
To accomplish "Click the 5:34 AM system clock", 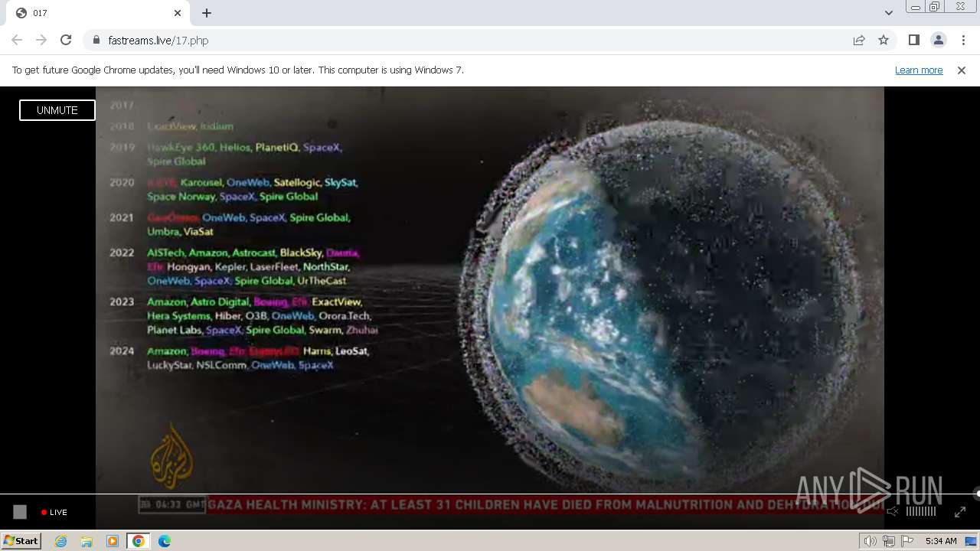I will pyautogui.click(x=941, y=541).
